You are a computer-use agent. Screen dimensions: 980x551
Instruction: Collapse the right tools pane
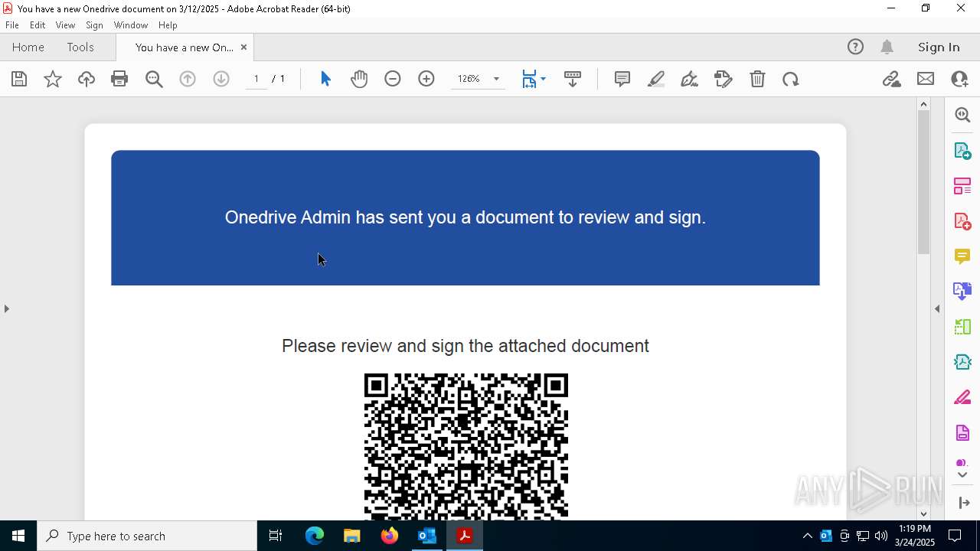(937, 308)
